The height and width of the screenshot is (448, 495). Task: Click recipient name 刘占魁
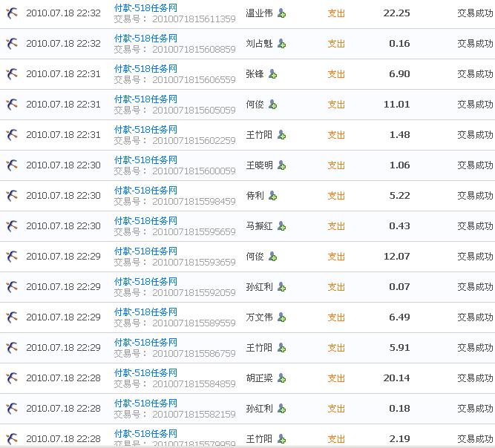coord(259,44)
